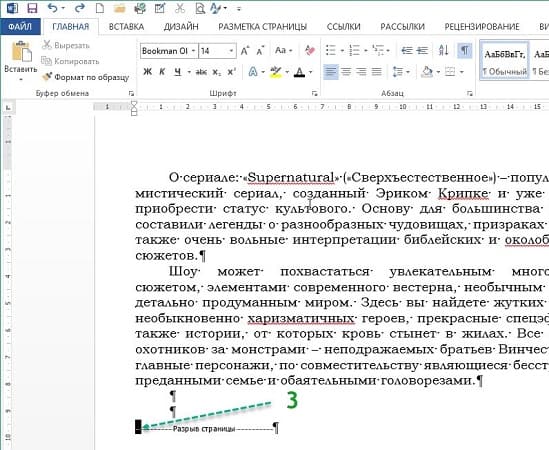Viewport: 549px width, 450px height.
Task: Toggle underline (Ч) formatting
Action: (x=178, y=72)
